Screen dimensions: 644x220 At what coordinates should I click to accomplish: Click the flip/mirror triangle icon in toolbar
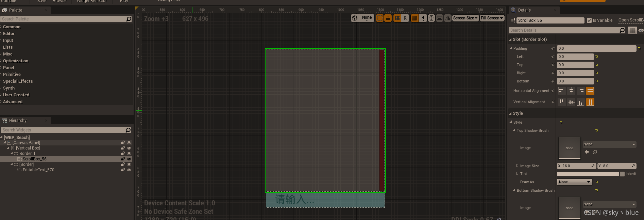tap(448, 18)
